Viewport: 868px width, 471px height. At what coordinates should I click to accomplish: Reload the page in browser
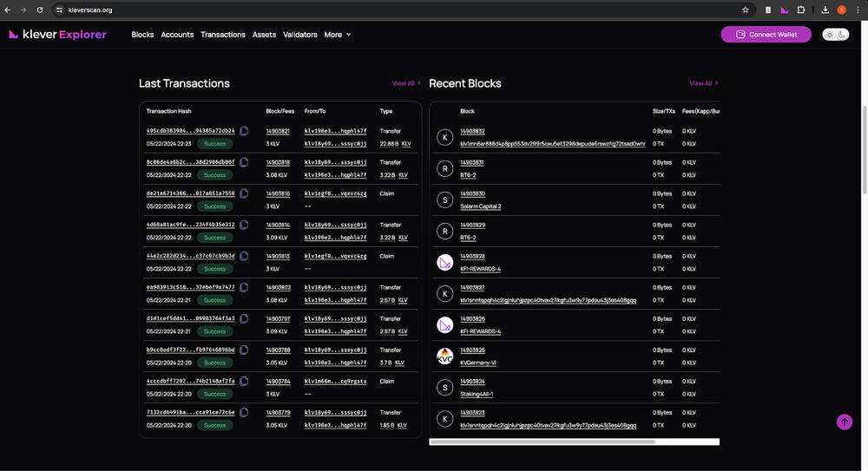(x=40, y=10)
